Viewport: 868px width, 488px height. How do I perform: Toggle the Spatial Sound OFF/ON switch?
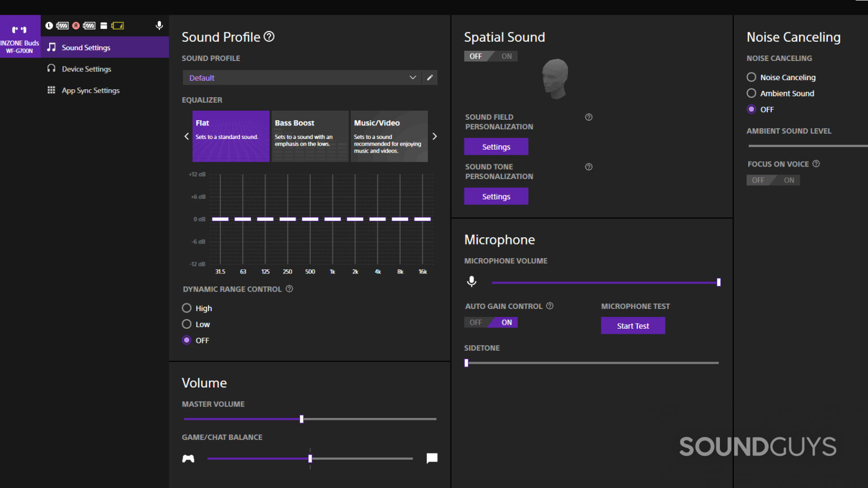(x=491, y=56)
